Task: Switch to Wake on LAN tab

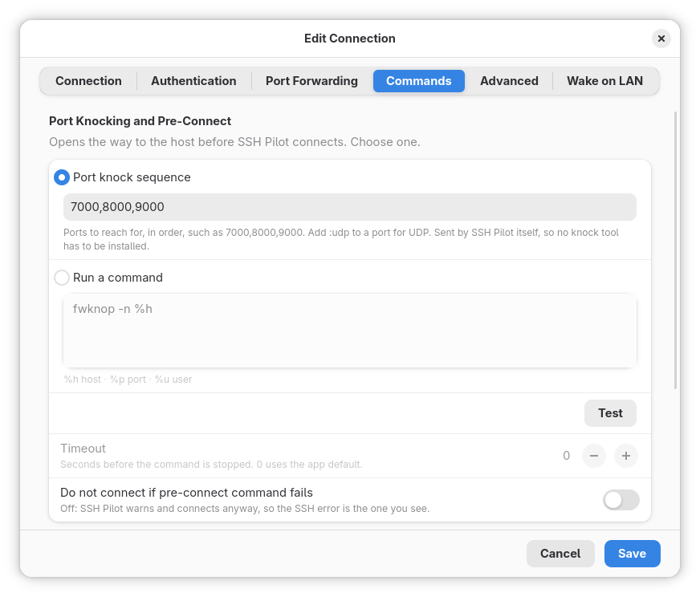Action: tap(605, 81)
